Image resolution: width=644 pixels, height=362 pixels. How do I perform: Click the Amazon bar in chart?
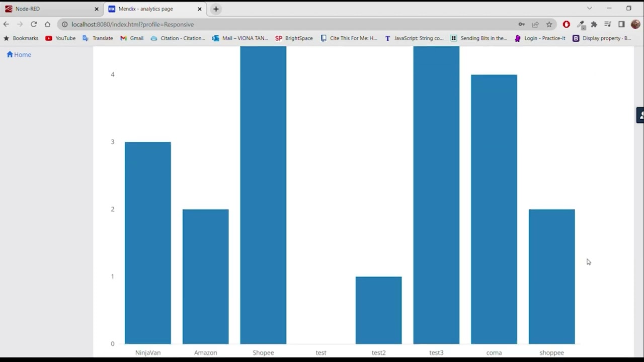click(x=205, y=277)
